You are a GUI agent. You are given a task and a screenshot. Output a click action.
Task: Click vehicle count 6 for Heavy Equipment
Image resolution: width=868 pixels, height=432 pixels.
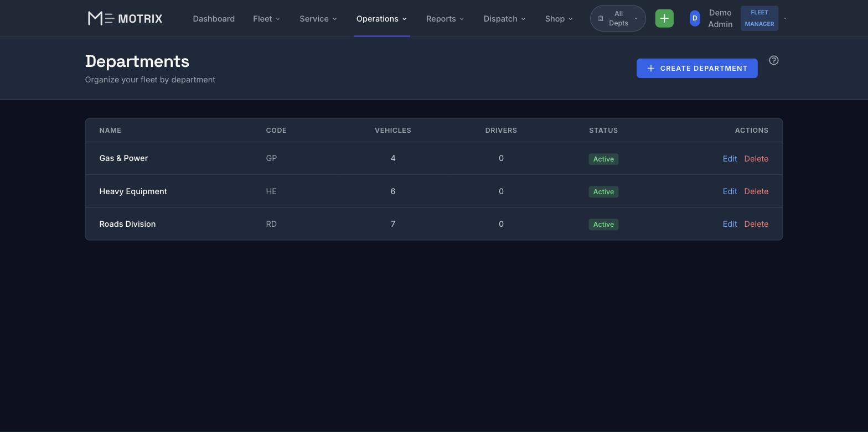tap(393, 191)
